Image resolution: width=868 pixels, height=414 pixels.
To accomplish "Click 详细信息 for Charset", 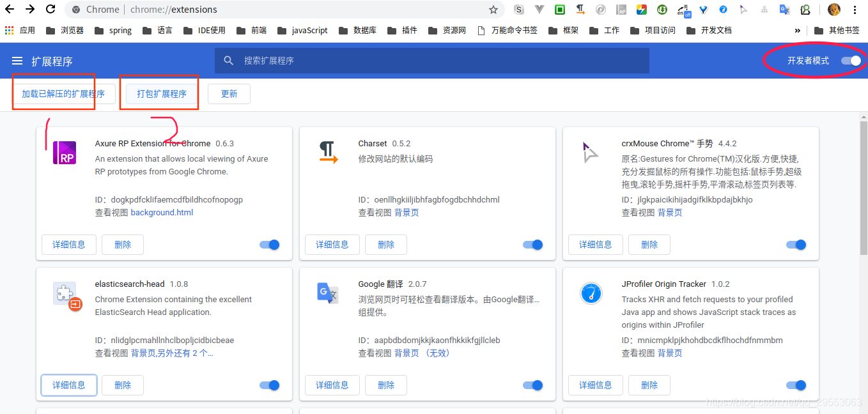I will tap(332, 245).
